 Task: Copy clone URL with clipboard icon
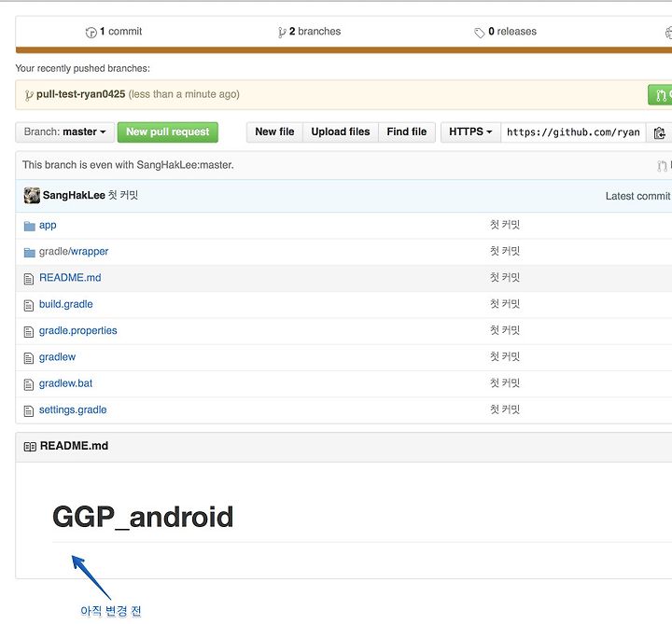tap(659, 132)
